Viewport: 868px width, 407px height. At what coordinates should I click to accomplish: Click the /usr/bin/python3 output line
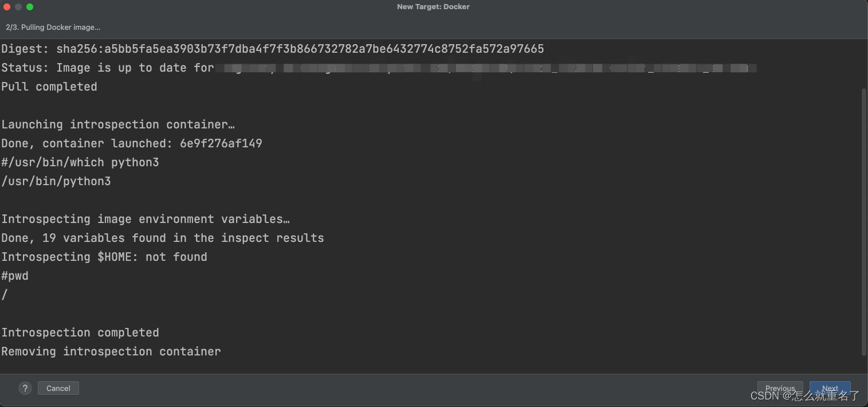pos(56,181)
